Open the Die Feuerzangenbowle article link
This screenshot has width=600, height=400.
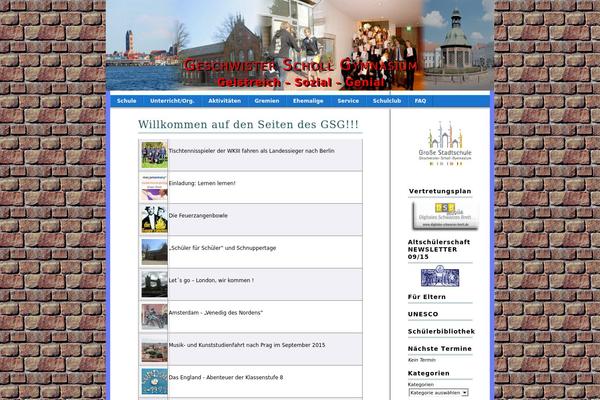click(x=198, y=216)
